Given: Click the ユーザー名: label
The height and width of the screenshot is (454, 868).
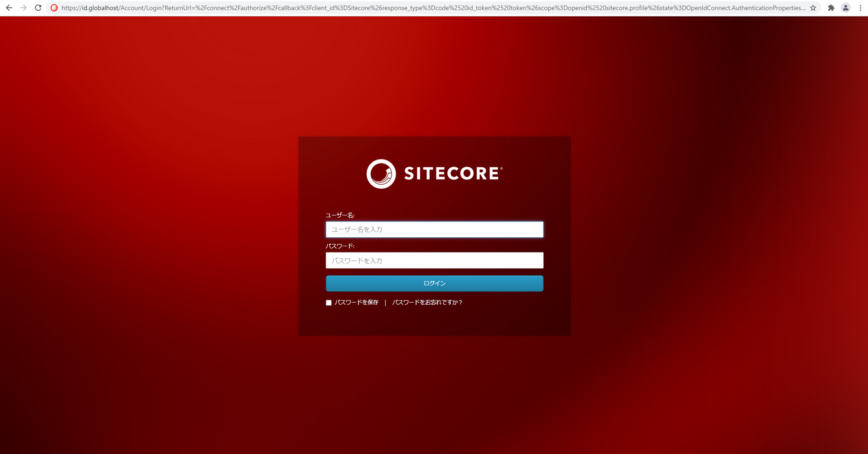Looking at the screenshot, I should [x=340, y=215].
